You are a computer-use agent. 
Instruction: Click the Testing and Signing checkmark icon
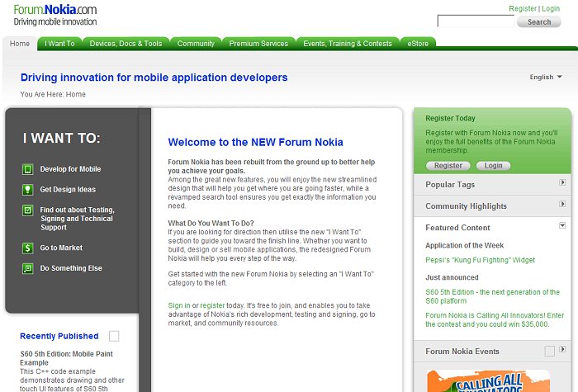tap(28, 210)
